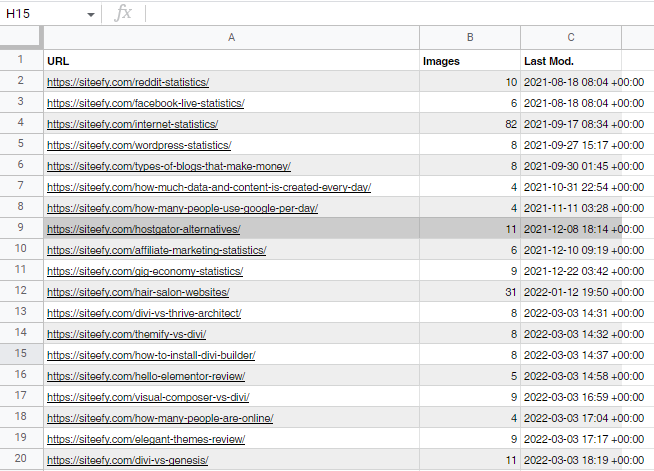The height and width of the screenshot is (471, 654).
Task: Select row 9 header
Action: coord(20,228)
